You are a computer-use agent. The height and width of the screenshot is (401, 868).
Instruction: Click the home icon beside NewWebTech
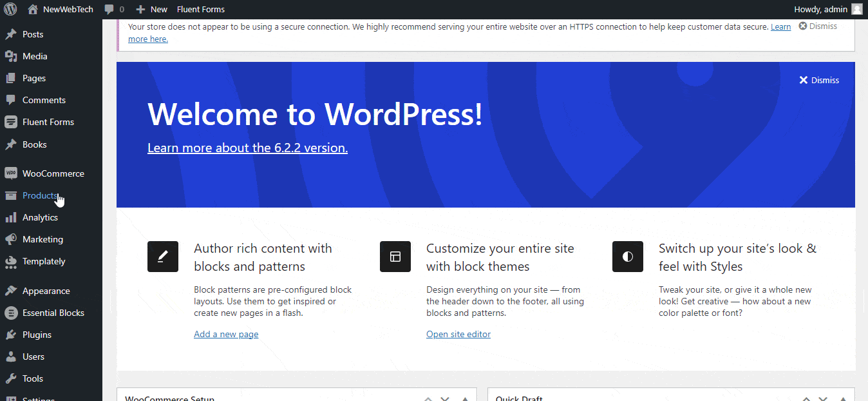pos(33,9)
